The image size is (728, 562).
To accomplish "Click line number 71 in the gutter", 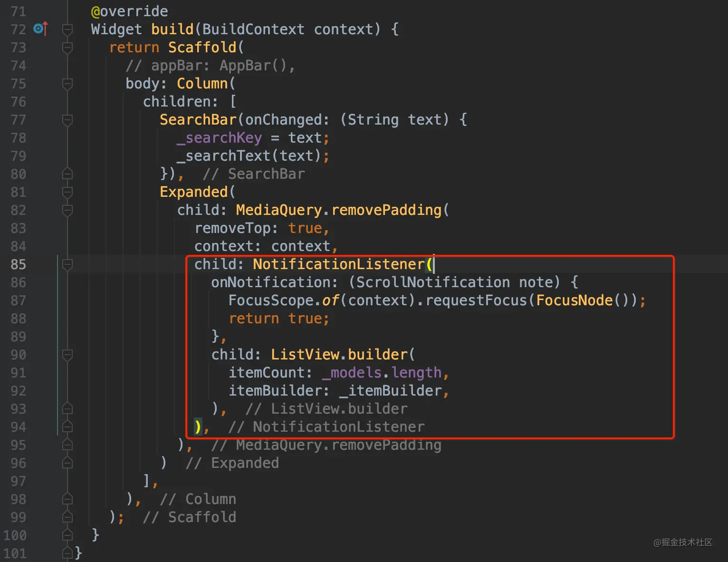I will coord(18,11).
